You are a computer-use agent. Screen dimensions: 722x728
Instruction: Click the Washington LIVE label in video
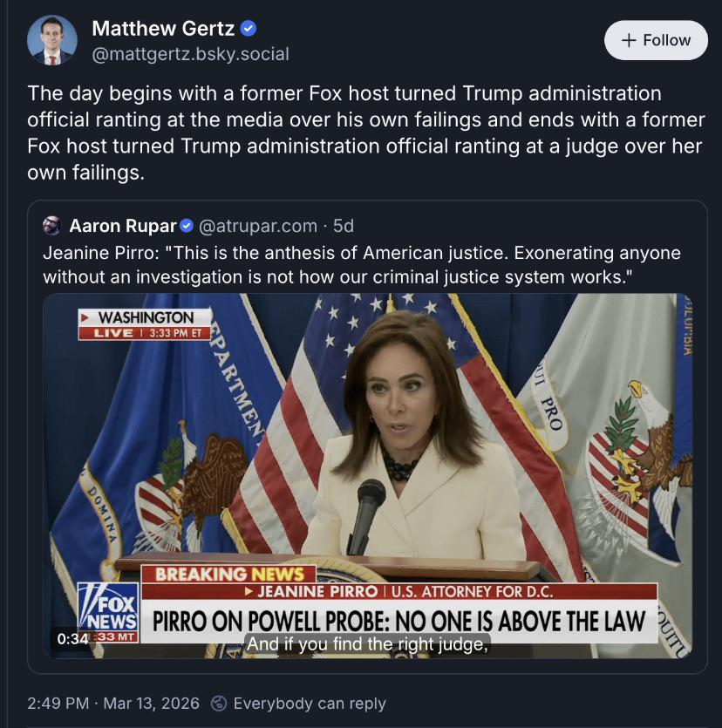click(145, 323)
